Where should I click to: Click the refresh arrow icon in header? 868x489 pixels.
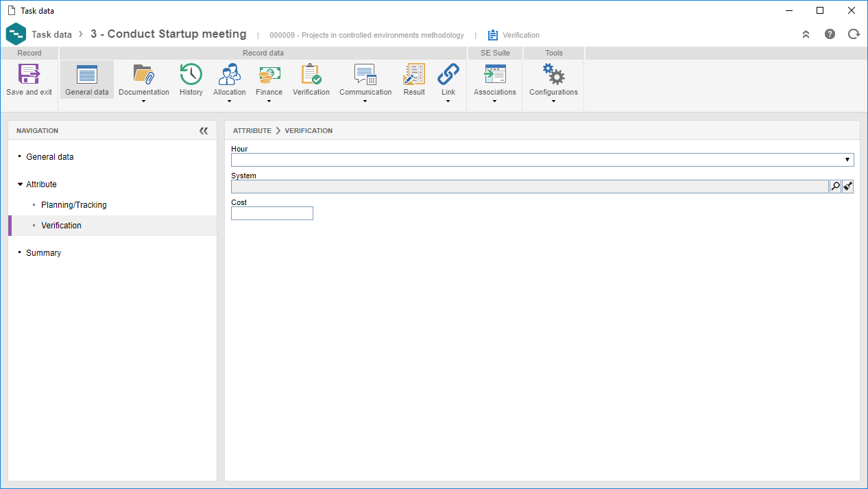click(x=854, y=34)
